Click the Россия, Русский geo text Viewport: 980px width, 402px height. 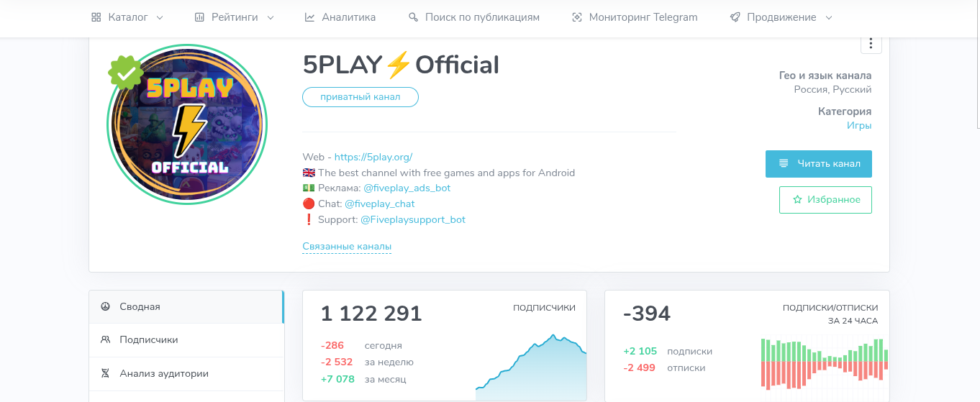(x=832, y=89)
